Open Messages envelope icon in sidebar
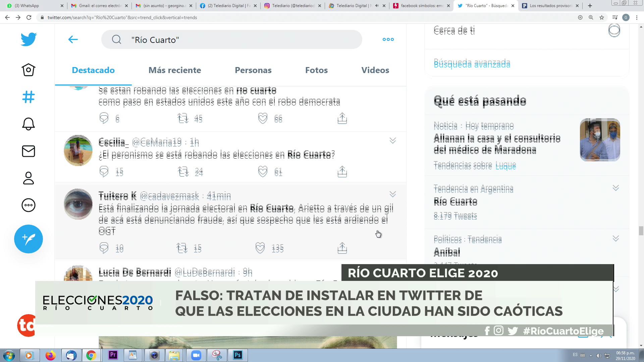This screenshot has height=362, width=644. 29,151
